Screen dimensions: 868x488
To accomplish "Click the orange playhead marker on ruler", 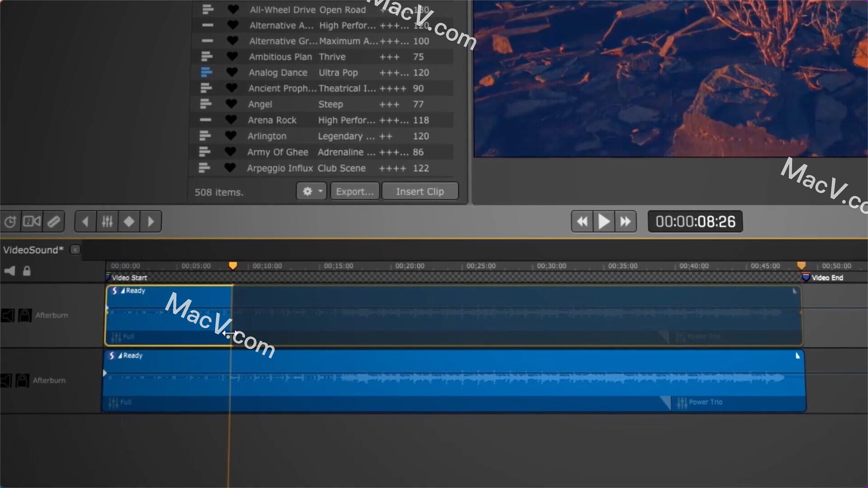I will (233, 266).
